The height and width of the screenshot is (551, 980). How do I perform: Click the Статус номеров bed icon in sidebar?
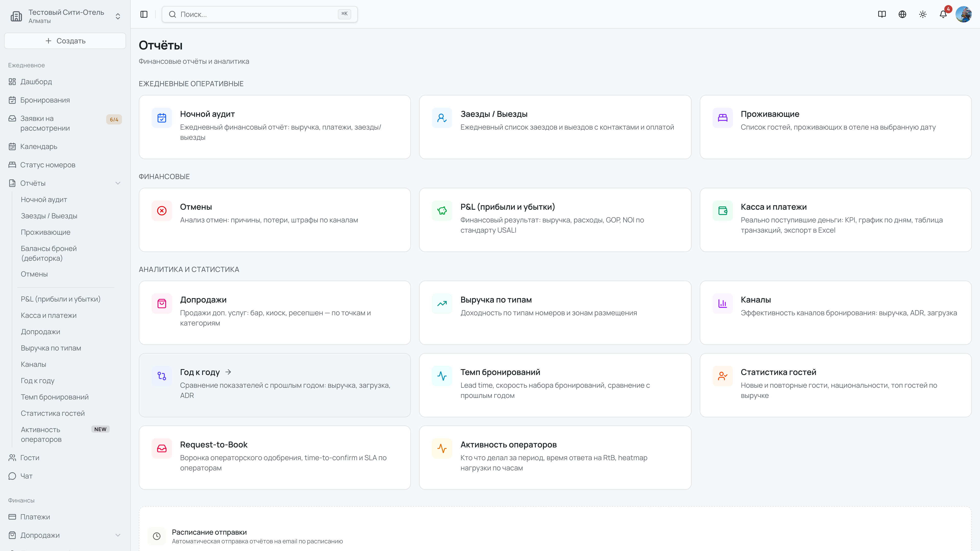(x=12, y=165)
